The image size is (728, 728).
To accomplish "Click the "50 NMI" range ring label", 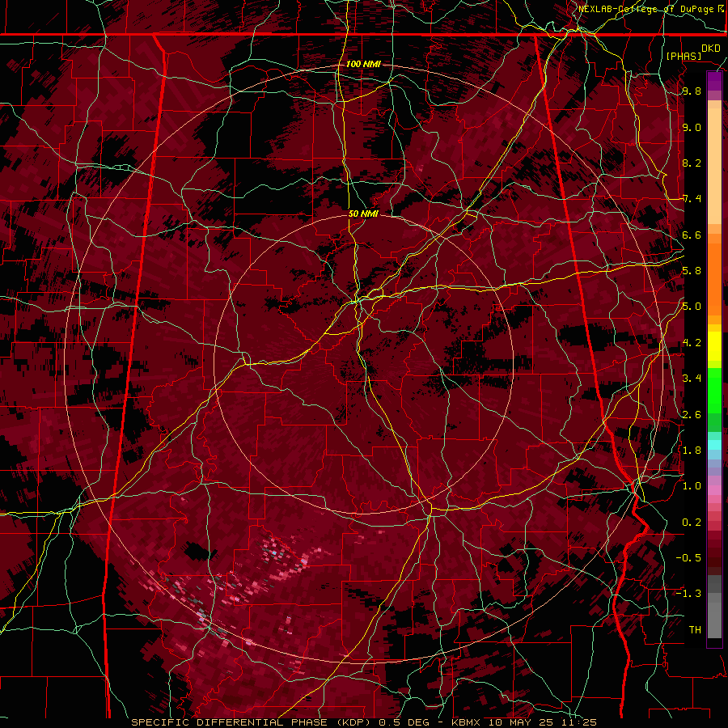I will (363, 214).
